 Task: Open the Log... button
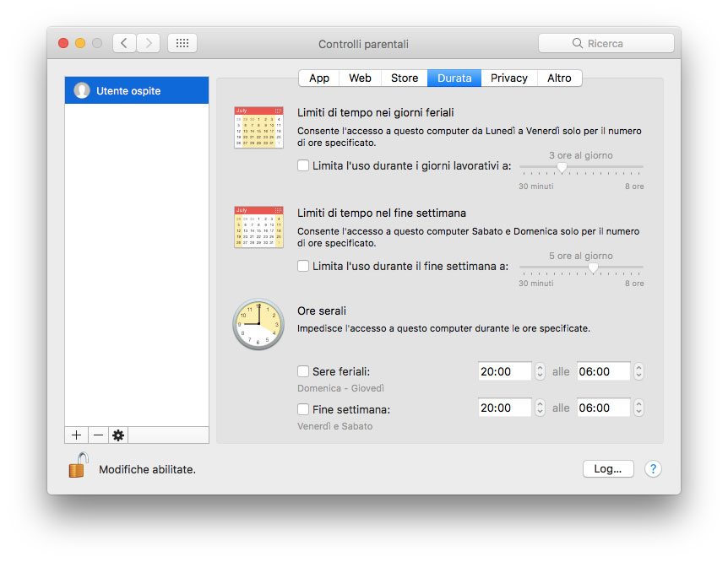click(608, 468)
